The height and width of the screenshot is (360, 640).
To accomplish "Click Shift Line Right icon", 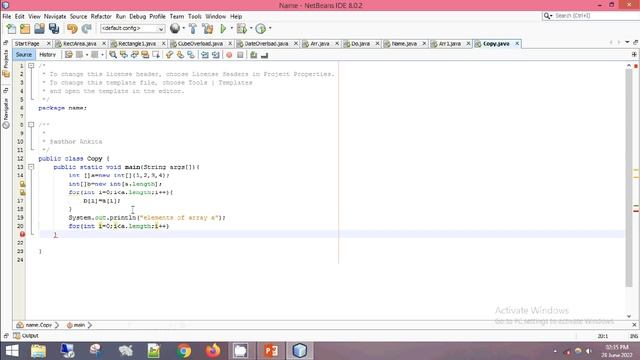I will (216, 55).
